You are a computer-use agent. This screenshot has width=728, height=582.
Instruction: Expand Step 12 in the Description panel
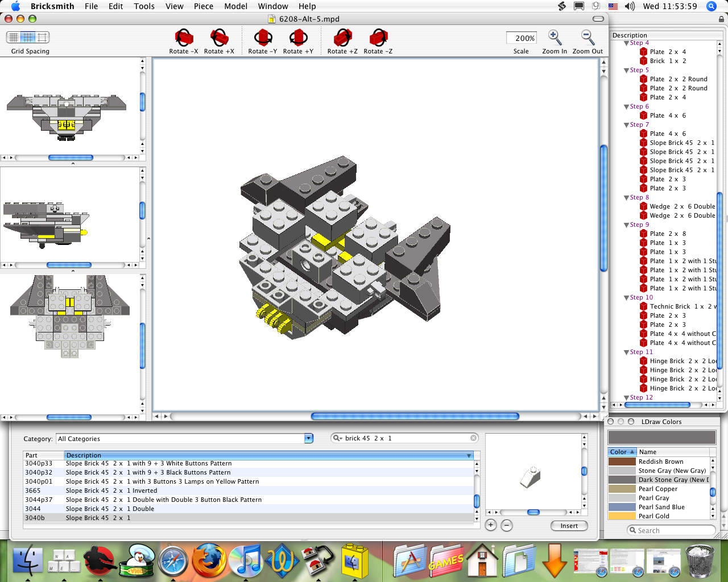click(x=626, y=397)
